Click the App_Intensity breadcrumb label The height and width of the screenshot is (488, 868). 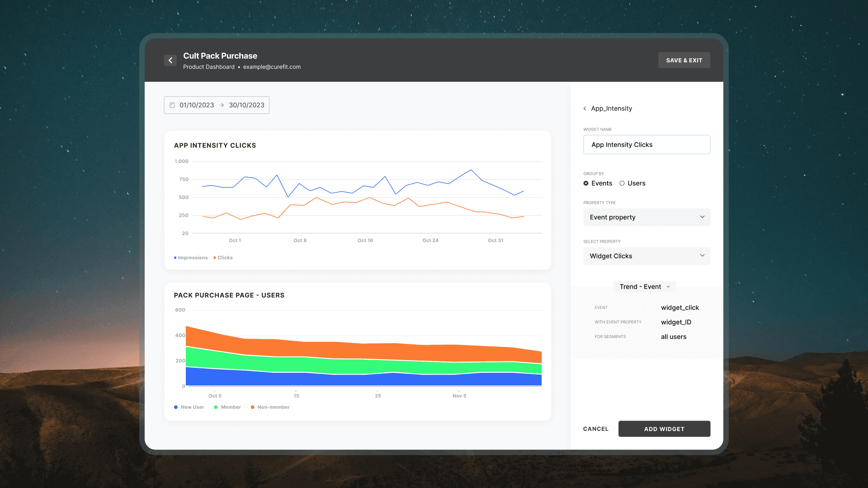click(x=611, y=108)
